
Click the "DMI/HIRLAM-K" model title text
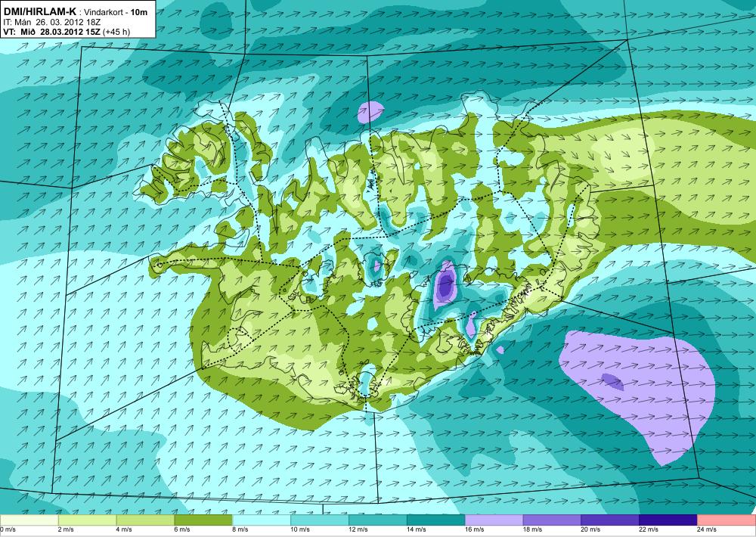tap(39, 12)
